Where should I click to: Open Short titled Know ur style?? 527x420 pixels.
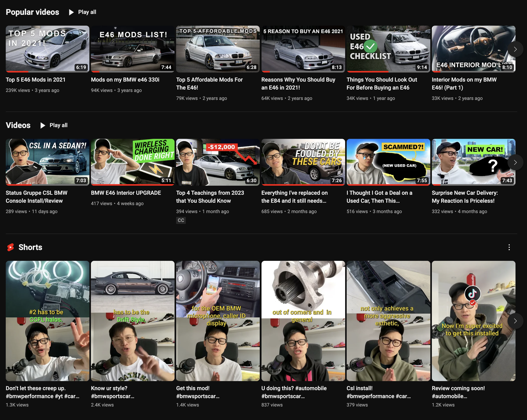(113, 392)
